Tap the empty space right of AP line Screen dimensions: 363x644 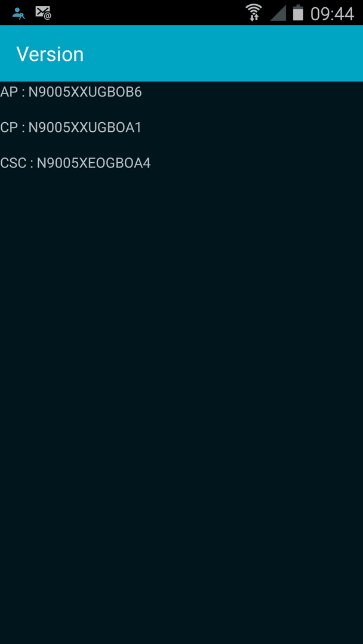[x=253, y=92]
